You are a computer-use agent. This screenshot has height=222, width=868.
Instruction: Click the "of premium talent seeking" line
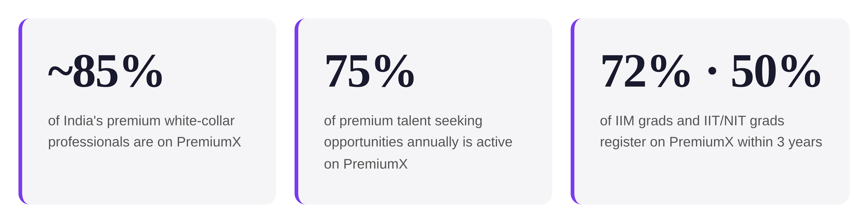(x=403, y=121)
